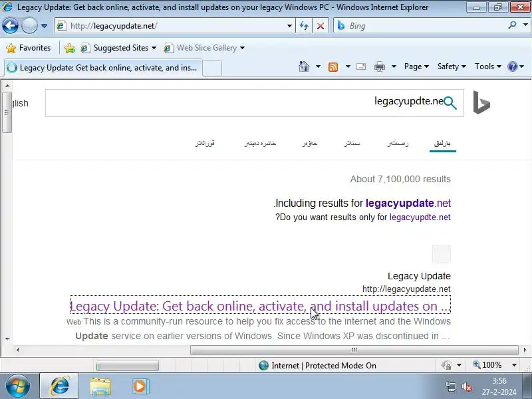Stop loading with the red X
Image resolution: width=532 pixels, height=399 pixels.
pyautogui.click(x=321, y=26)
